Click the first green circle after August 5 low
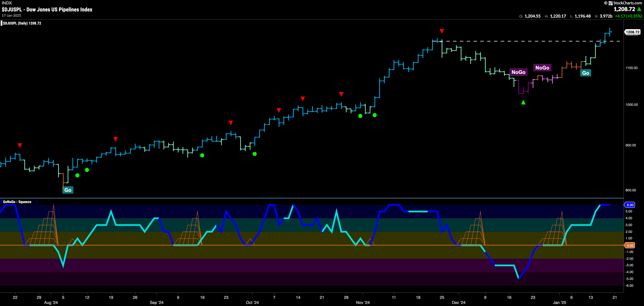 (x=78, y=175)
